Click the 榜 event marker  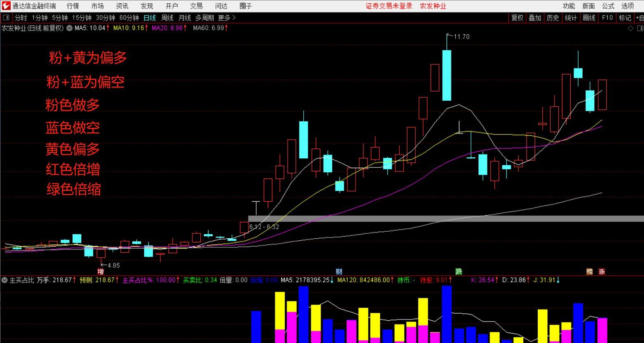(590, 272)
